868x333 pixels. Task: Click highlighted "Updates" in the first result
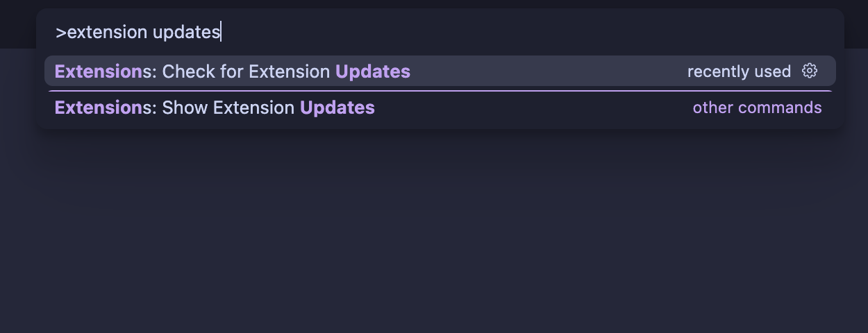pyautogui.click(x=372, y=71)
